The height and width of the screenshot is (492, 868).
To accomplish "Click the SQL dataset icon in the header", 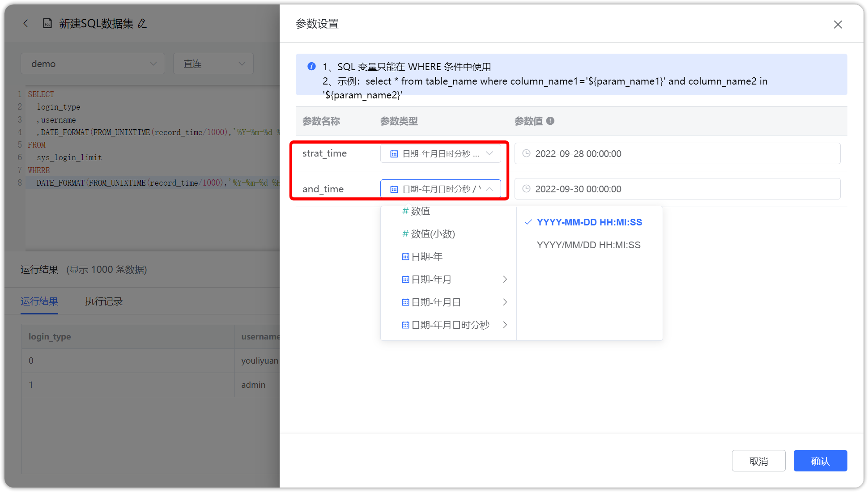I will 48,23.
